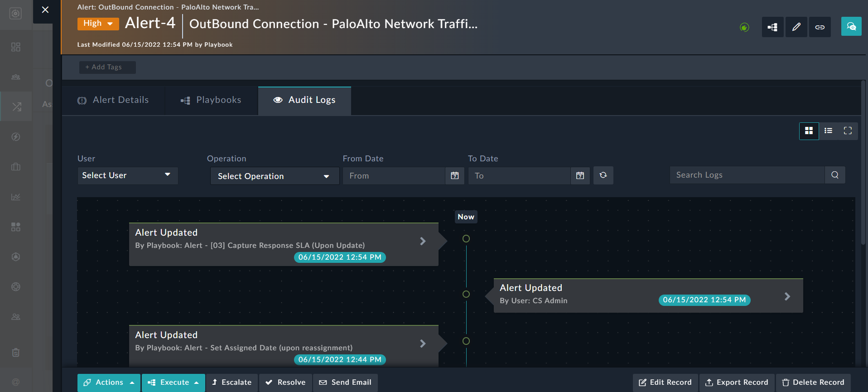Open the Select User dropdown
The image size is (868, 392).
(127, 175)
